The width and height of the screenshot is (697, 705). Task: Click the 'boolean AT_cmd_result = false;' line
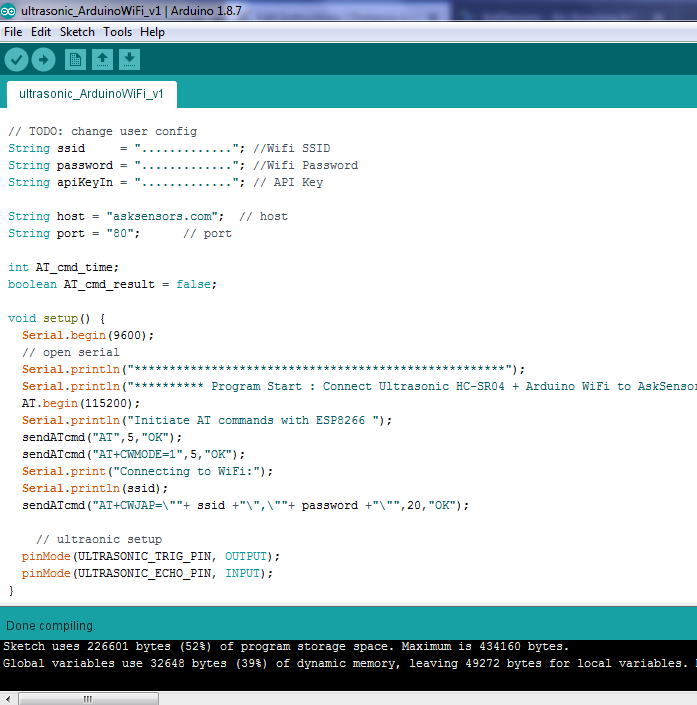click(112, 285)
